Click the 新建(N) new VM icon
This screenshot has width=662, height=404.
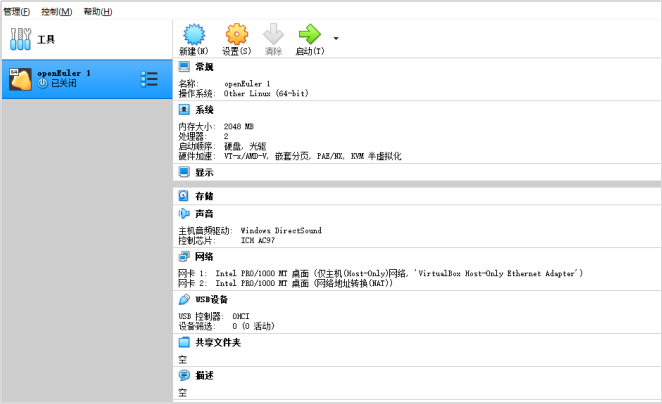pos(194,34)
